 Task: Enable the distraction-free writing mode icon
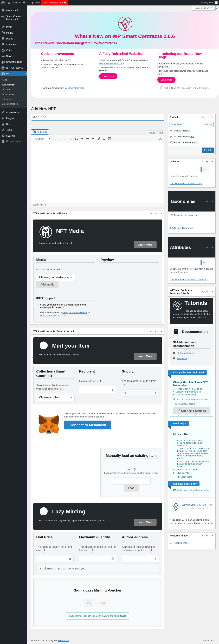click(160, 139)
